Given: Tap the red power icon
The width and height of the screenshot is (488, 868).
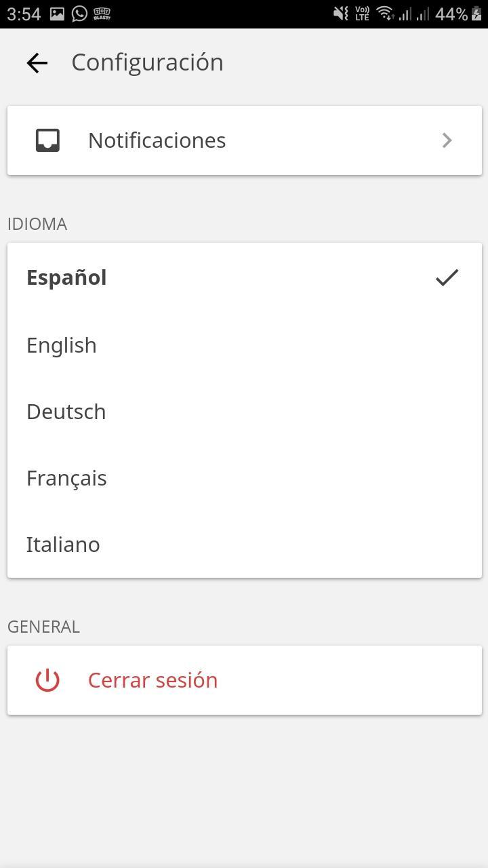Looking at the screenshot, I should click(x=47, y=680).
